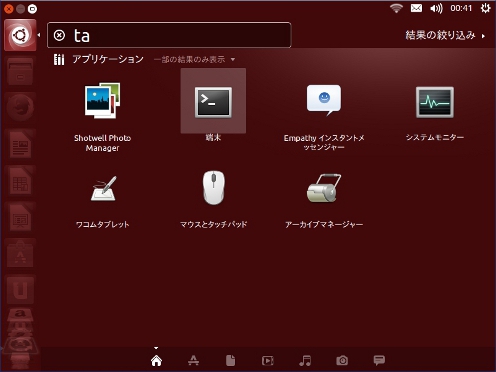496x372 pixels.
Task: Open LibreOffice Writer from the launcher
Action: pos(20,145)
